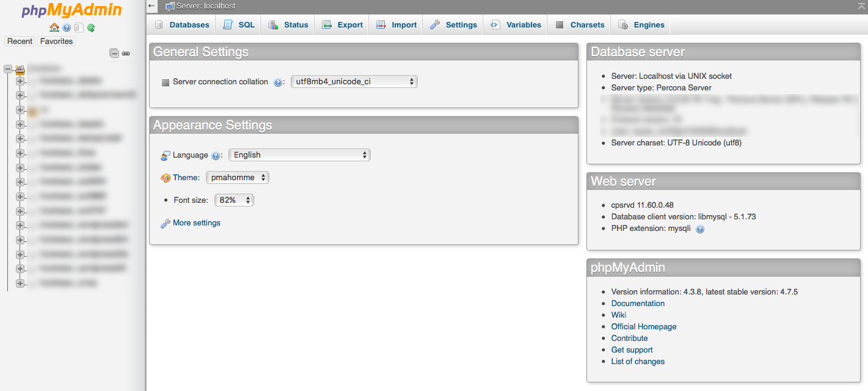
Task: Click the home icon in the navigation panel
Action: coord(54,27)
